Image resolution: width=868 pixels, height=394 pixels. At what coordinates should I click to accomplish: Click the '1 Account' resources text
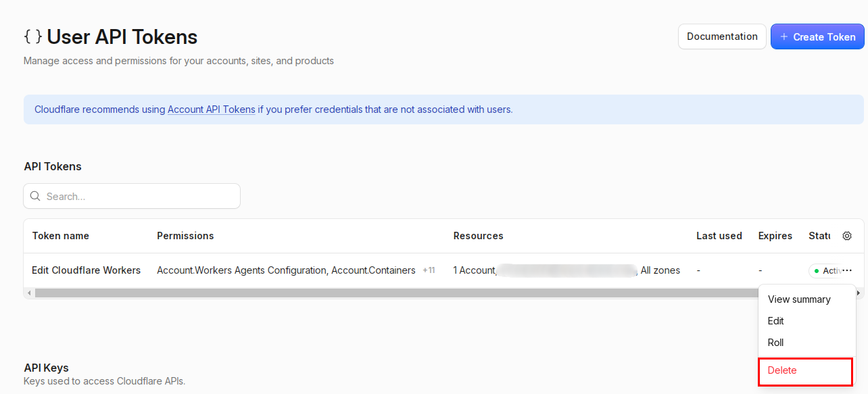click(475, 270)
